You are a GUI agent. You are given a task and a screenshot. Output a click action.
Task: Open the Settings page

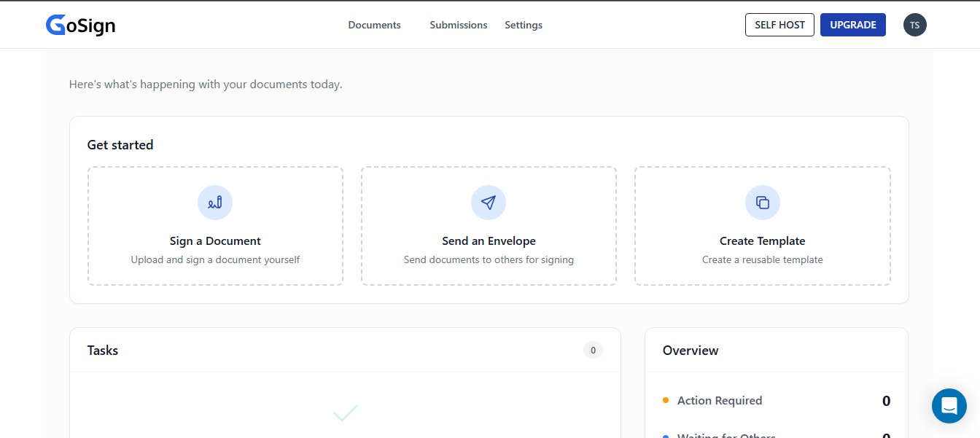click(x=524, y=25)
